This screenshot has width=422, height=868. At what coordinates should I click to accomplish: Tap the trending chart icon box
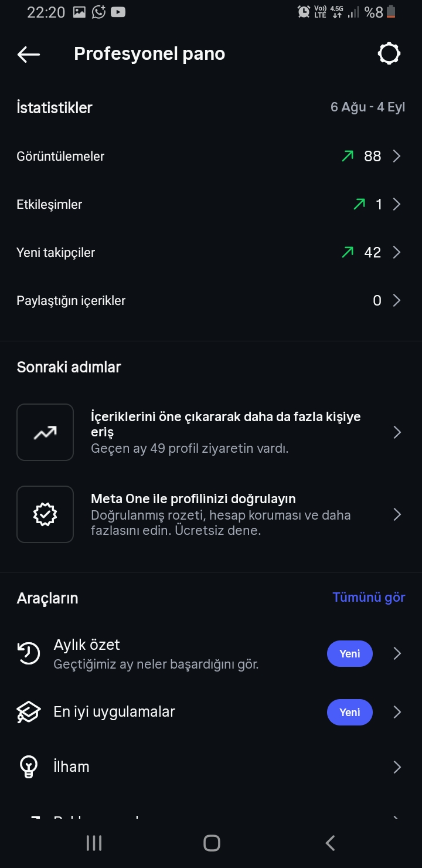[45, 432]
